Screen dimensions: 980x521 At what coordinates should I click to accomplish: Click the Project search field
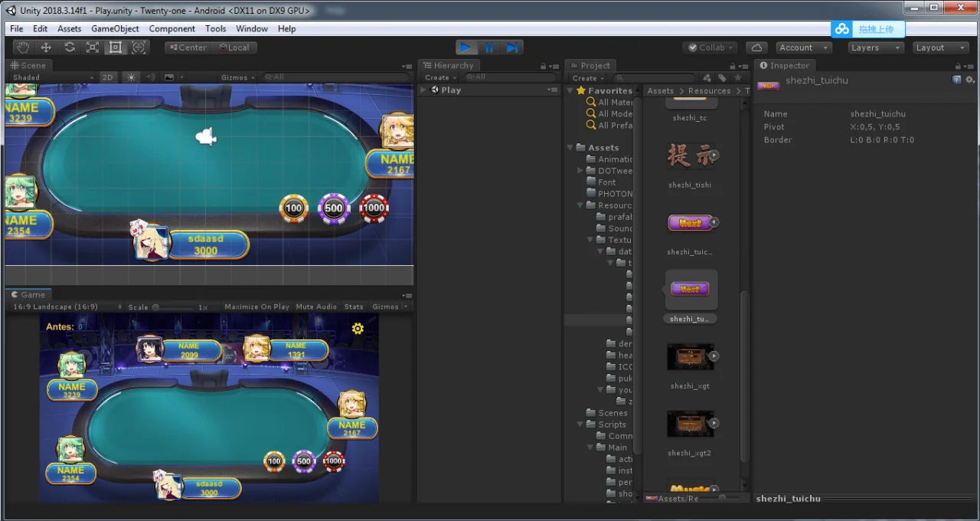(655, 78)
